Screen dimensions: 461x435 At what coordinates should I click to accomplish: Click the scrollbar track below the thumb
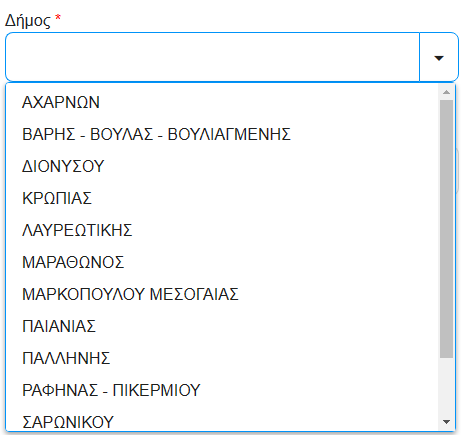(x=446, y=387)
